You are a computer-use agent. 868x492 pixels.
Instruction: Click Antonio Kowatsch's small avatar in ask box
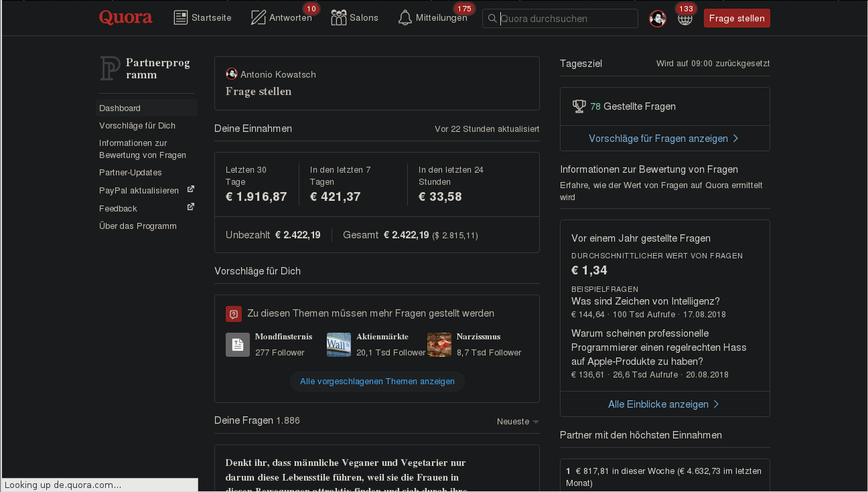pyautogui.click(x=232, y=74)
